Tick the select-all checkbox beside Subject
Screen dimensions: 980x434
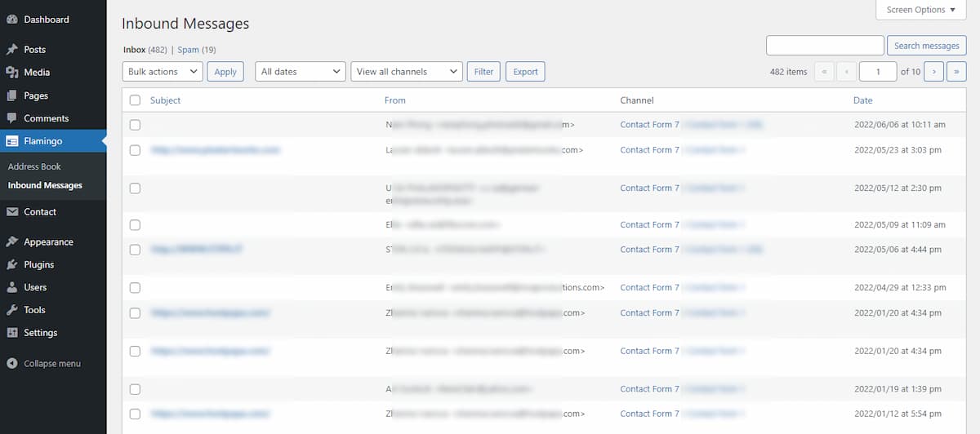(135, 100)
